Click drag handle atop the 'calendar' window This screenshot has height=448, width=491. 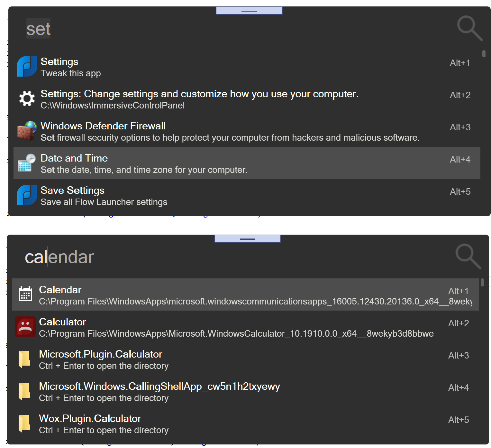tap(248, 239)
